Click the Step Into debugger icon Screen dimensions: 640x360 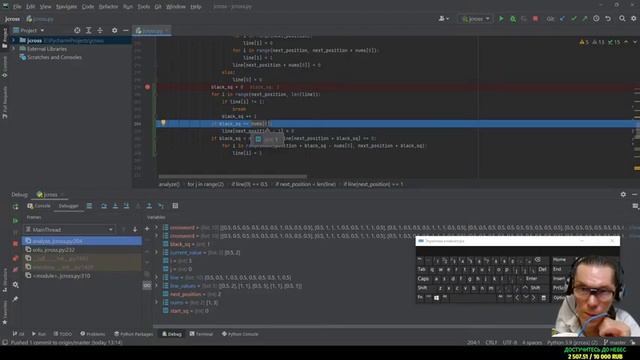click(115, 206)
